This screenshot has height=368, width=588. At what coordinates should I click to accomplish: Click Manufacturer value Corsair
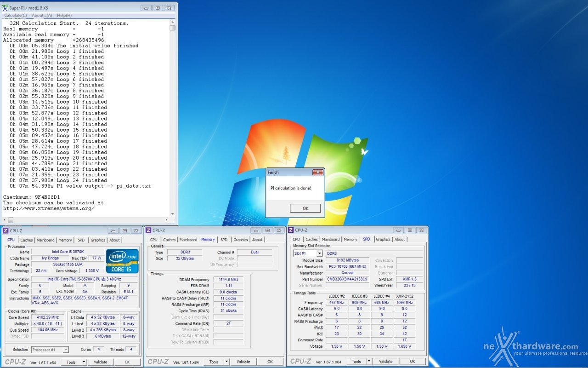(x=347, y=273)
